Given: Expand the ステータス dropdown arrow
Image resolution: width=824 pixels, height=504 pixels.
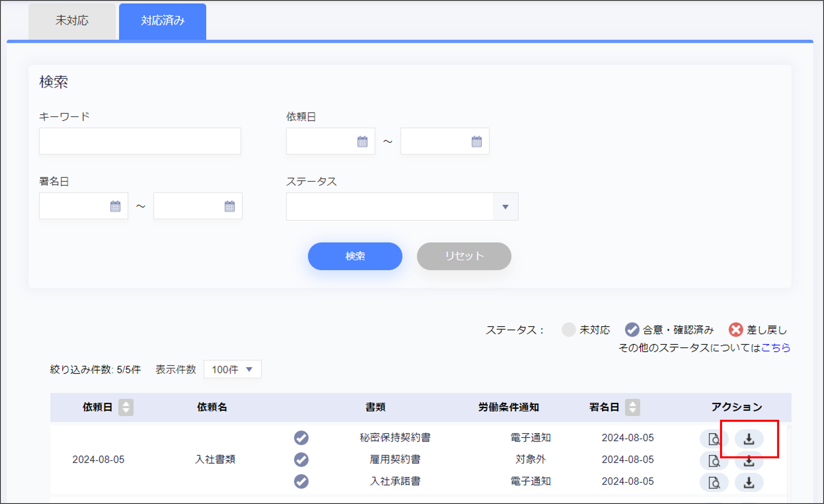Looking at the screenshot, I should [505, 207].
